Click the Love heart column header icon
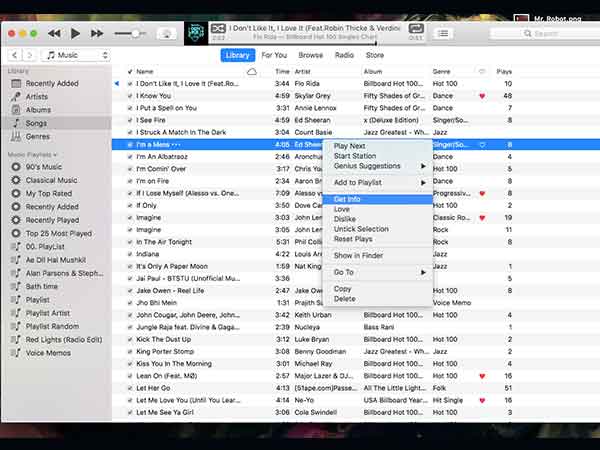The image size is (600, 450). point(482,72)
